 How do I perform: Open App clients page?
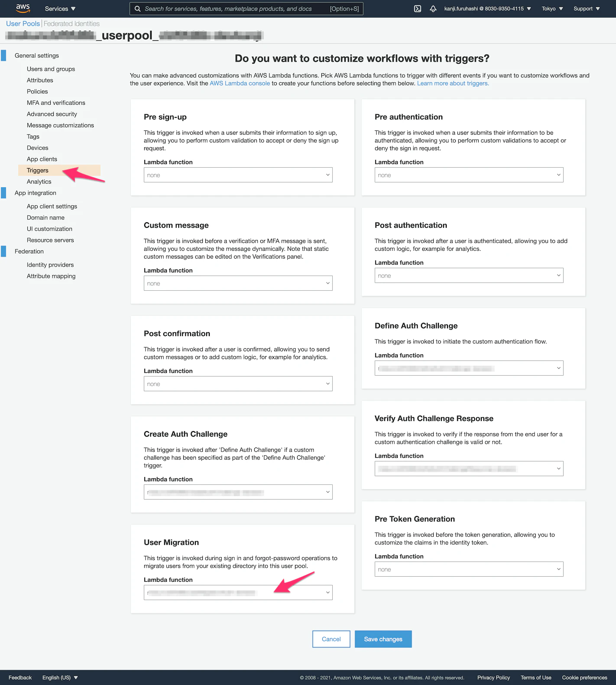point(42,159)
